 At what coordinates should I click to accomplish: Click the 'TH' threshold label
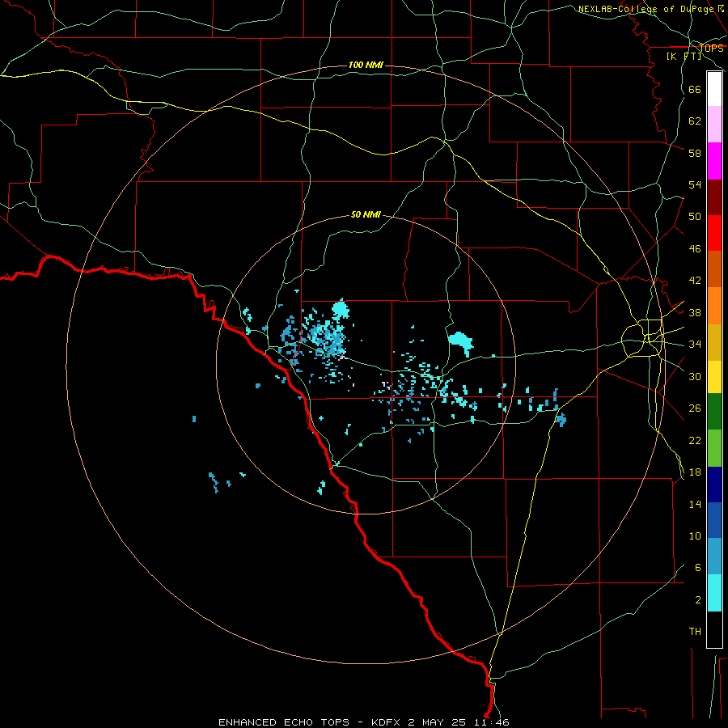(695, 632)
